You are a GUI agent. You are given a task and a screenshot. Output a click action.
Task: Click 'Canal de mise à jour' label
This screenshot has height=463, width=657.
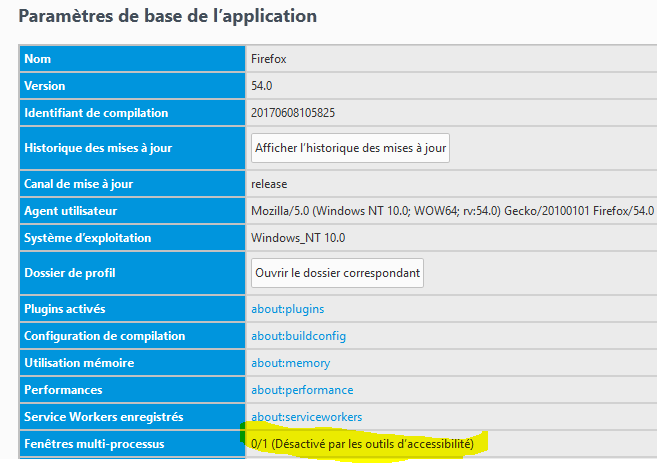78,184
